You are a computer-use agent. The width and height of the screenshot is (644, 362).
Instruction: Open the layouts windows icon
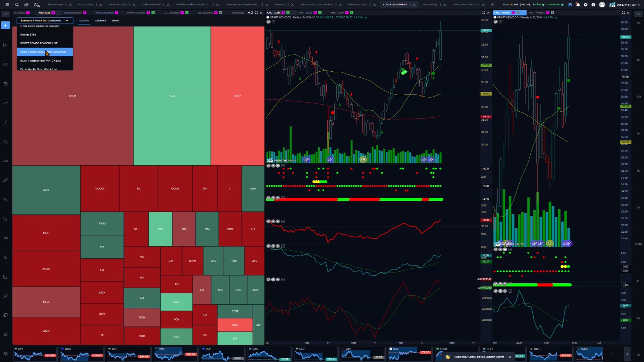click(26, 5)
